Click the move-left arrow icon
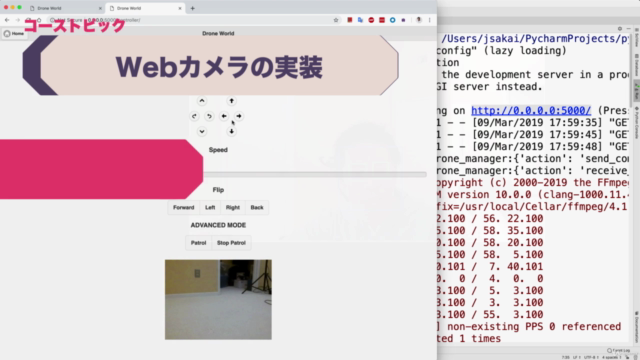The height and width of the screenshot is (360, 640). 224,116
